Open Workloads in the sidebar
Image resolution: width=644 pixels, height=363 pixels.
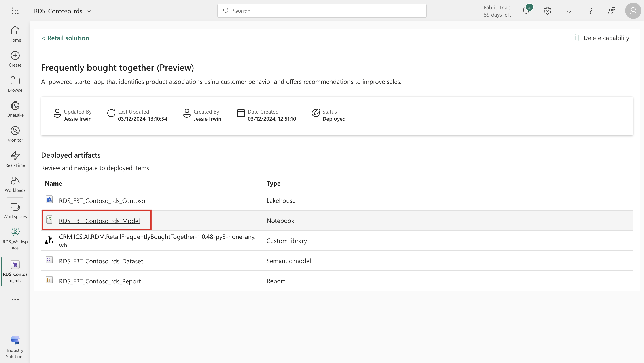point(15,184)
